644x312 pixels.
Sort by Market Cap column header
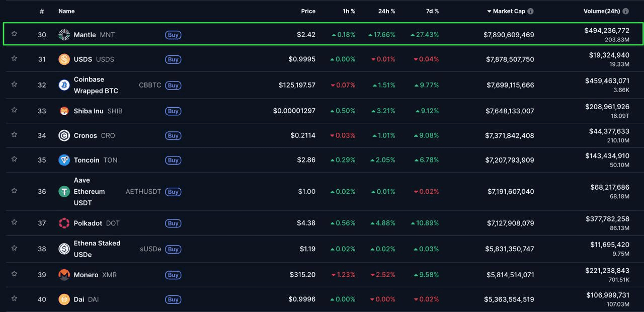pyautogui.click(x=509, y=11)
